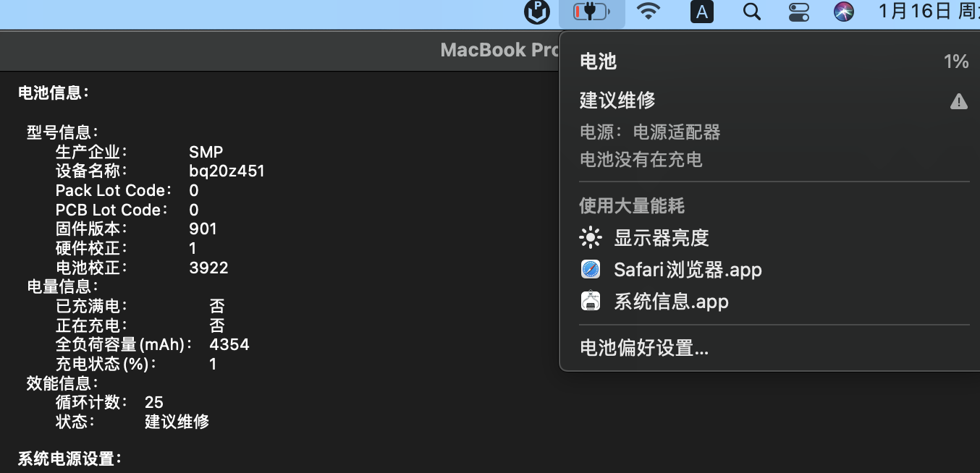Open 电池偏好设置… from battery menu
Screen dimensions: 980x473
(x=644, y=349)
